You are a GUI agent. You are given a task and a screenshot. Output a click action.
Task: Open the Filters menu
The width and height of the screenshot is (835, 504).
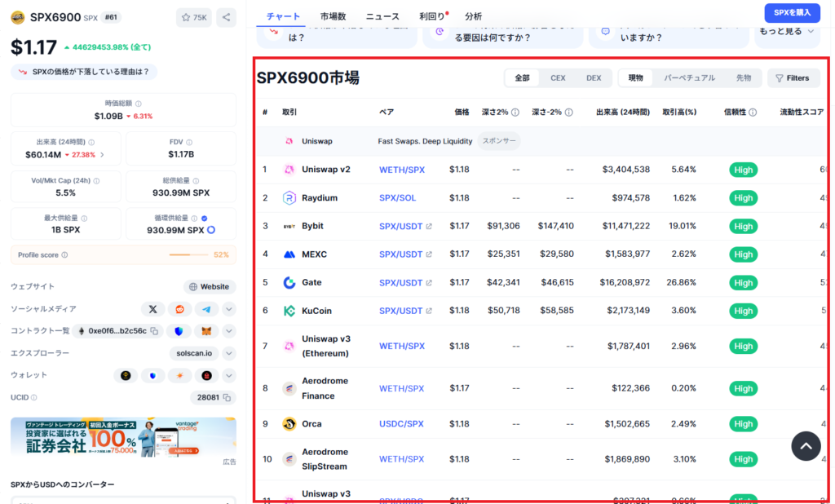(x=793, y=78)
